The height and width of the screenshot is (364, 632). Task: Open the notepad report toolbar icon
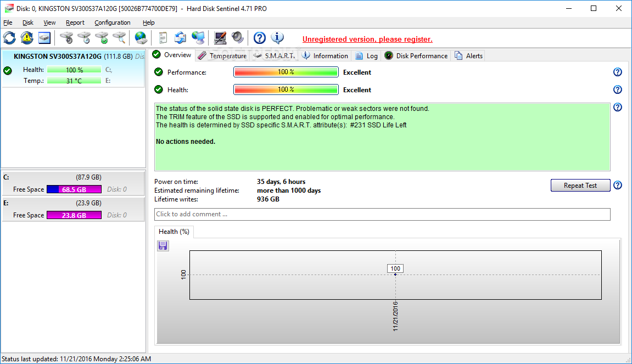(x=163, y=38)
